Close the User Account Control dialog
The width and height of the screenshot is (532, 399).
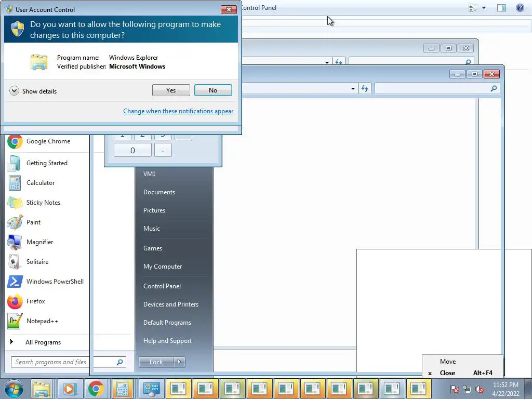(x=229, y=9)
